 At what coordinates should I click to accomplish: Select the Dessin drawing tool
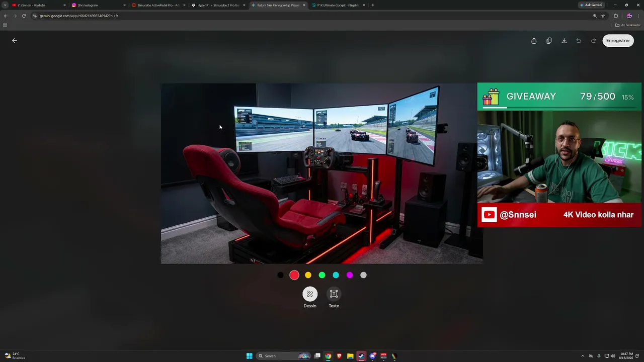pyautogui.click(x=310, y=294)
